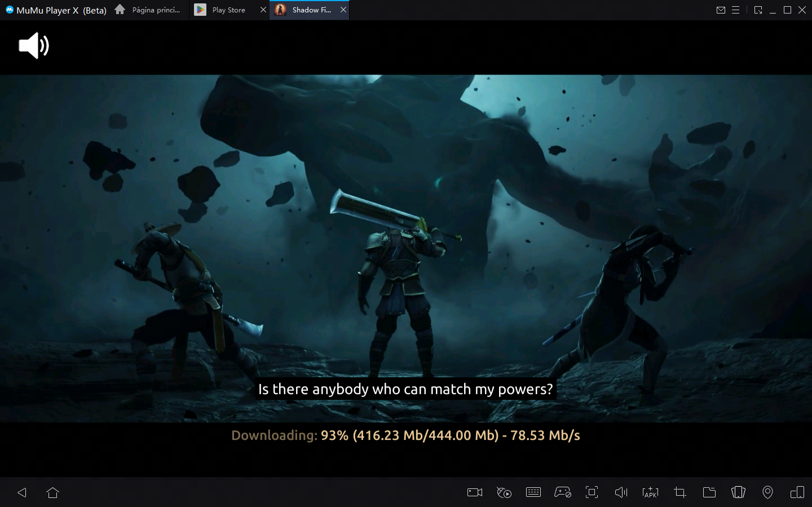The height and width of the screenshot is (507, 812).
Task: Install an APK file
Action: click(650, 492)
